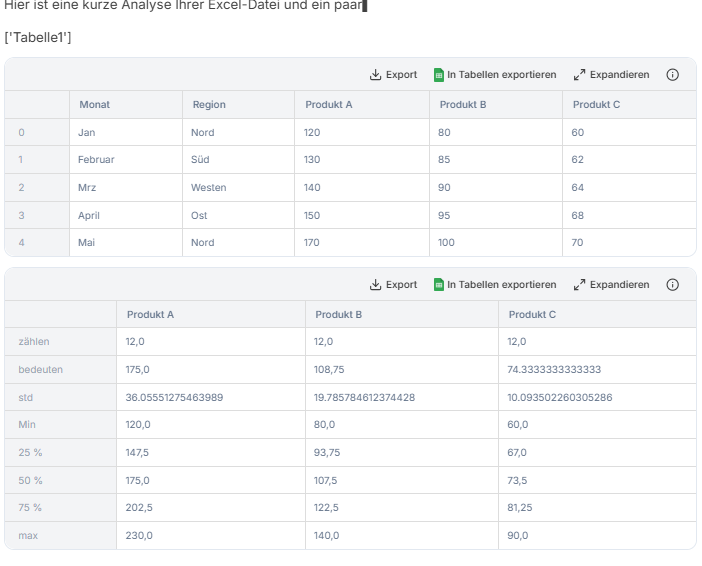Export the first data table
Viewport: 702px width, 566px height.
[394, 75]
